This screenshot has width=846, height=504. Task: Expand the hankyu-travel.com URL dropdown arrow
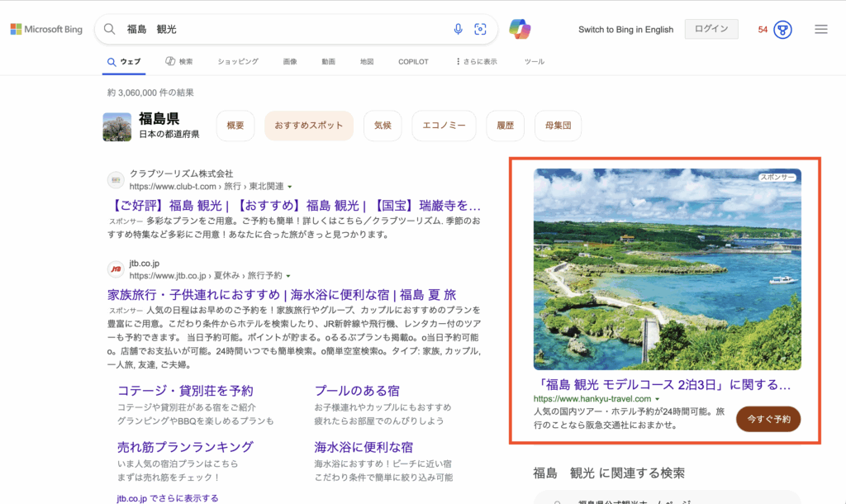coord(657,399)
